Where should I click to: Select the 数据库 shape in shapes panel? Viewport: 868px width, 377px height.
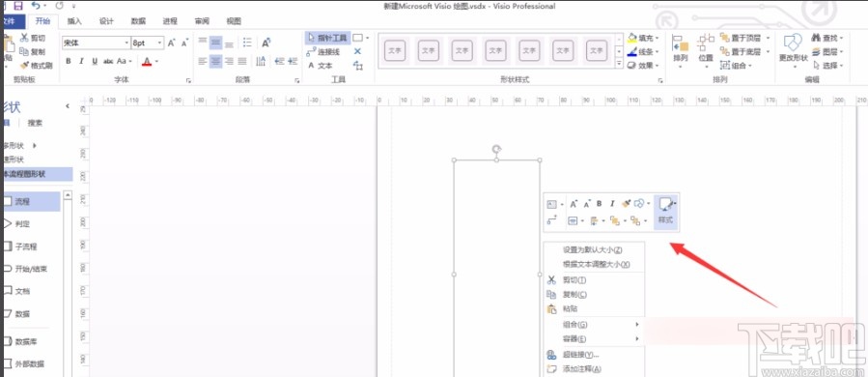click(x=19, y=341)
